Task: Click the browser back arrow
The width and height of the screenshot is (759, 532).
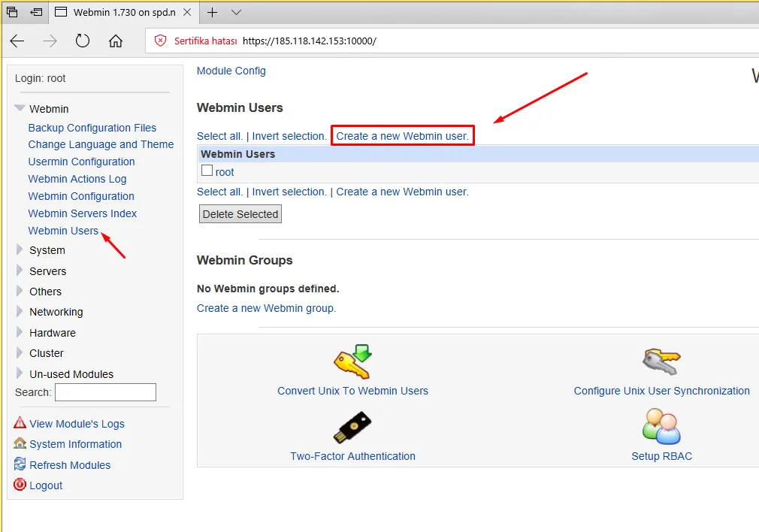Action: click(x=17, y=41)
